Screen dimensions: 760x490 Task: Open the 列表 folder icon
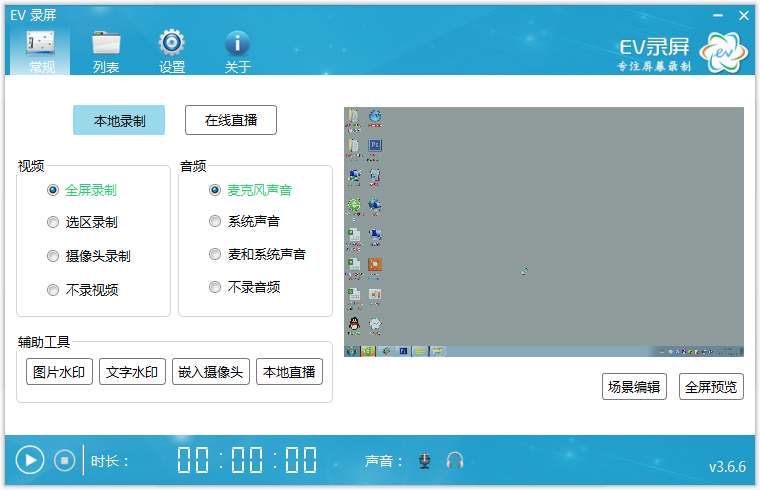106,44
